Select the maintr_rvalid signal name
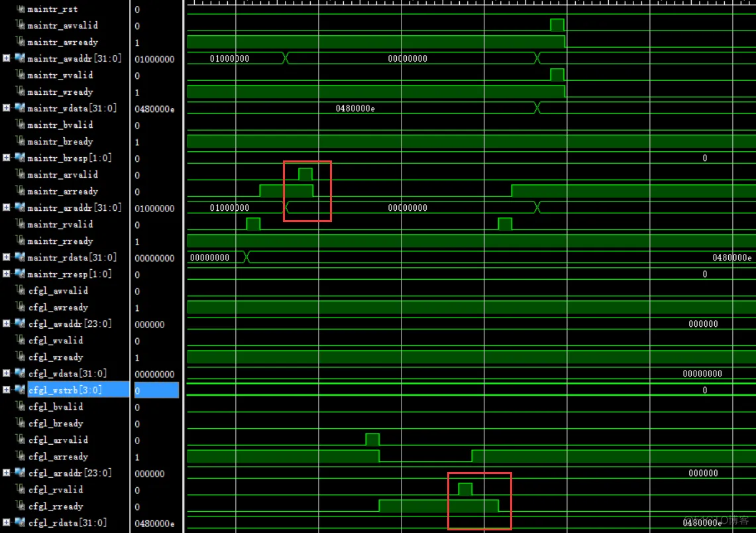 pyautogui.click(x=60, y=224)
